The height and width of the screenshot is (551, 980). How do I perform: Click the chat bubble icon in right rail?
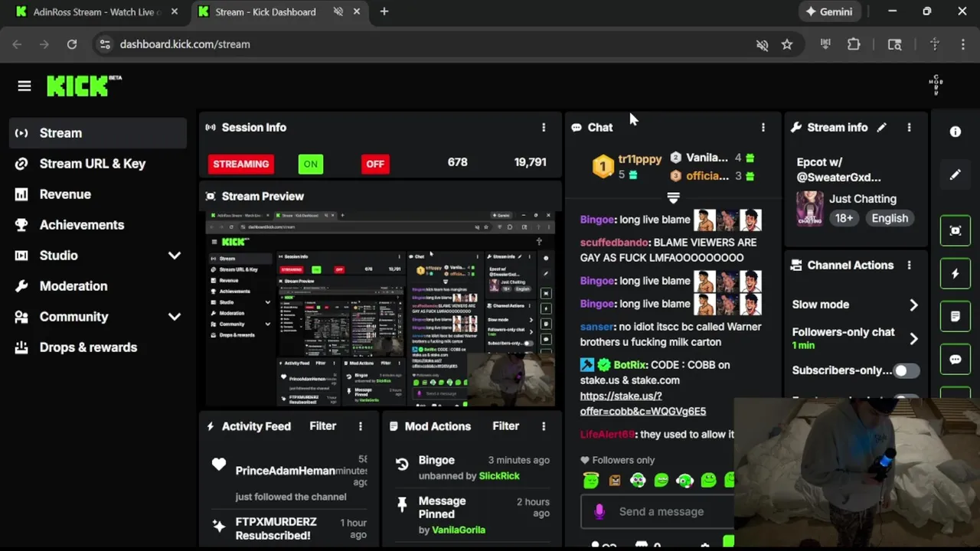point(955,359)
